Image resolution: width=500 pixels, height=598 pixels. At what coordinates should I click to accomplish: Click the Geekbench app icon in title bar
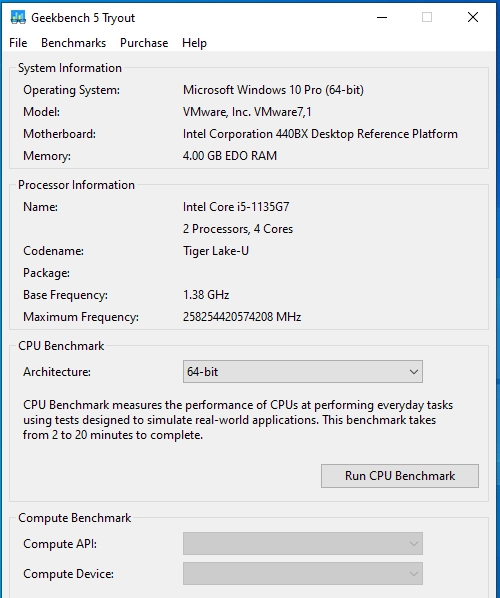tap(18, 17)
